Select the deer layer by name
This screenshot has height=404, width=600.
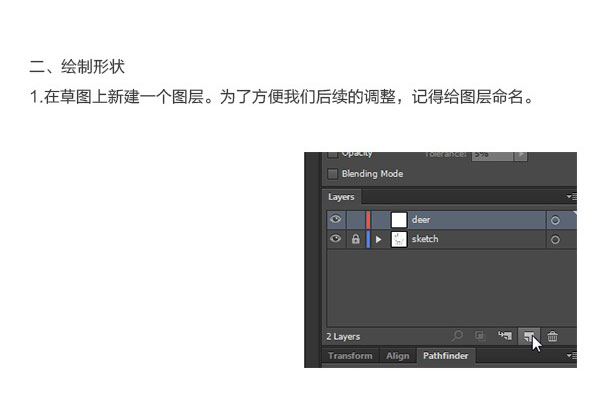point(421,220)
